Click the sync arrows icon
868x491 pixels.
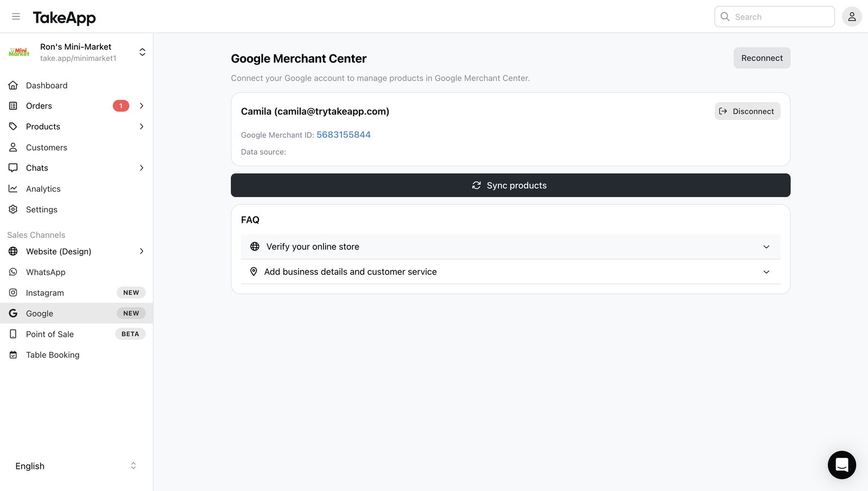(x=476, y=185)
